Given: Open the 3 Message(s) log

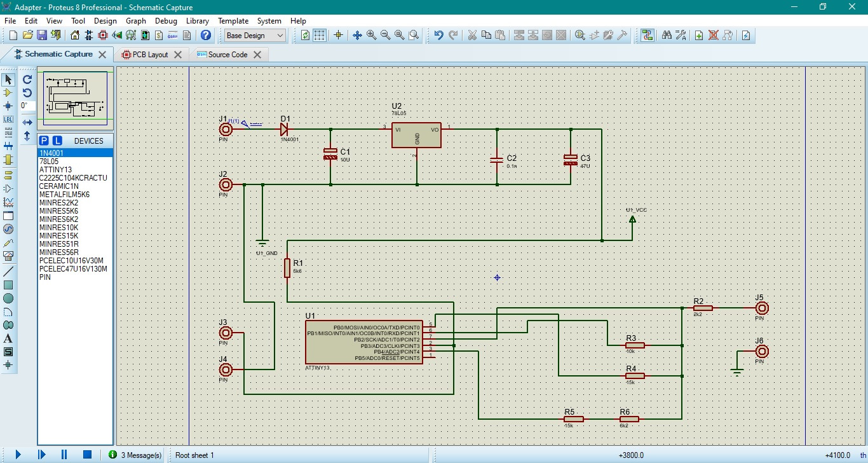Looking at the screenshot, I should pyautogui.click(x=135, y=455).
